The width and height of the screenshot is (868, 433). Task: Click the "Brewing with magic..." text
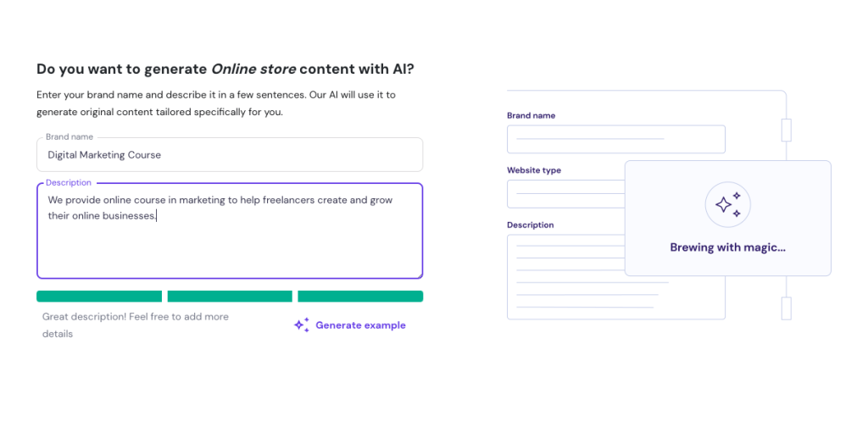[727, 247]
